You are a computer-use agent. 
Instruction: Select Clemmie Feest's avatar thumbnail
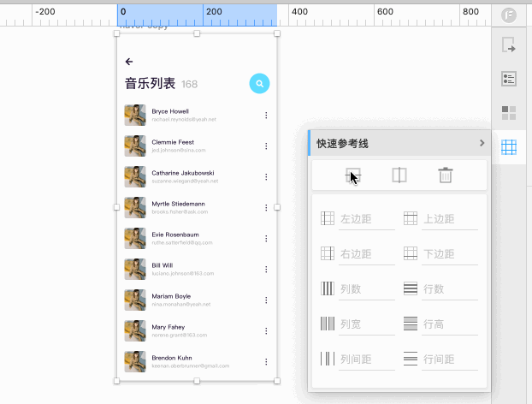point(135,146)
